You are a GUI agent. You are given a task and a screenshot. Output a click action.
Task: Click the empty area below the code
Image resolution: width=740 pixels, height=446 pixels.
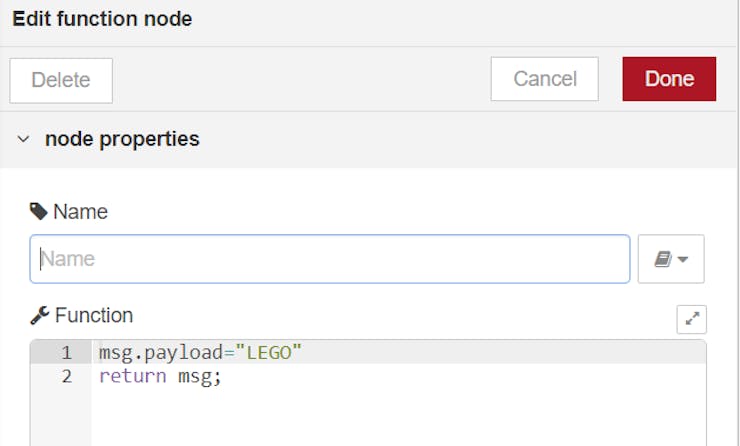[398, 417]
